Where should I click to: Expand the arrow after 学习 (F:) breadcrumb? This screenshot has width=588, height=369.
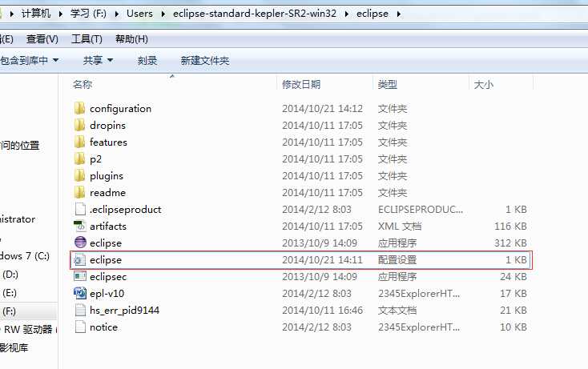(117, 14)
